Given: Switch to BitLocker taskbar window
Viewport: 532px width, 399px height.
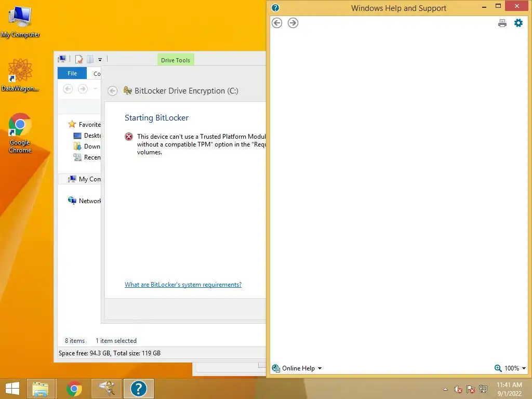Looking at the screenshot, I should coord(107,389).
